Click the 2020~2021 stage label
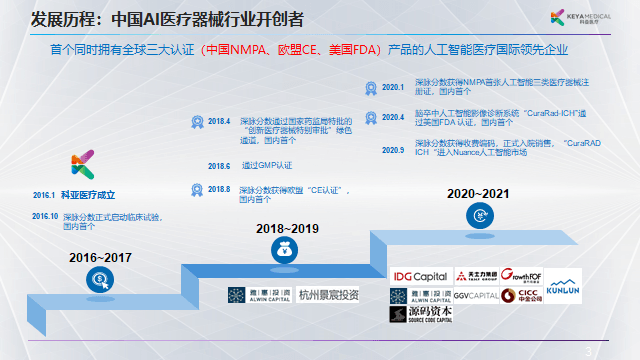Screen dimensions: 640x360 click(x=478, y=193)
